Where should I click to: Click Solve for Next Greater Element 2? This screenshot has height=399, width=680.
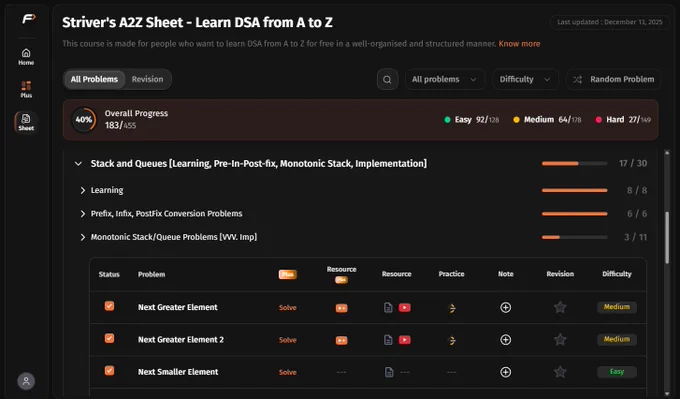(x=288, y=340)
